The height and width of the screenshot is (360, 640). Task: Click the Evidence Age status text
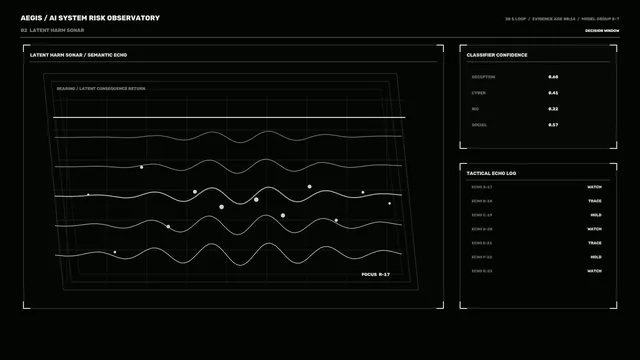point(553,19)
